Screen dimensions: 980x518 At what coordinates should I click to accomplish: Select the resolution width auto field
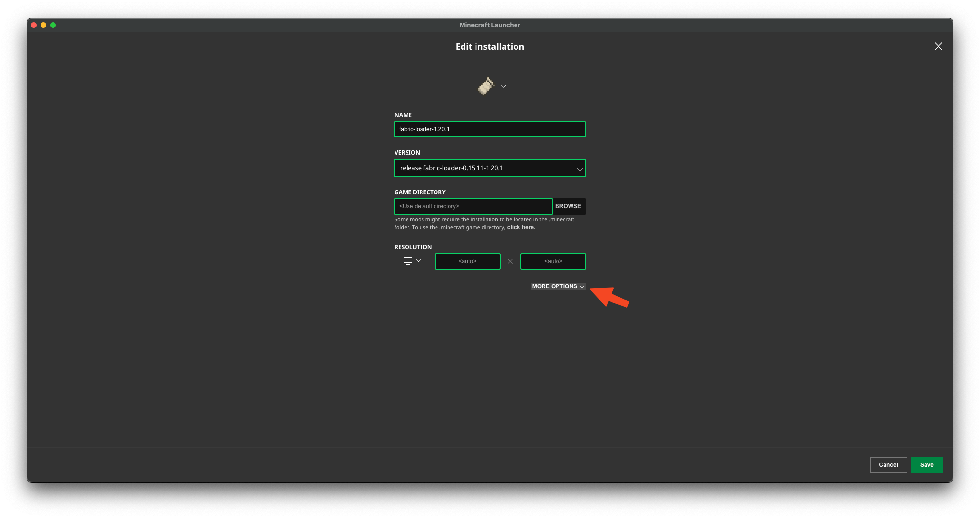point(467,261)
